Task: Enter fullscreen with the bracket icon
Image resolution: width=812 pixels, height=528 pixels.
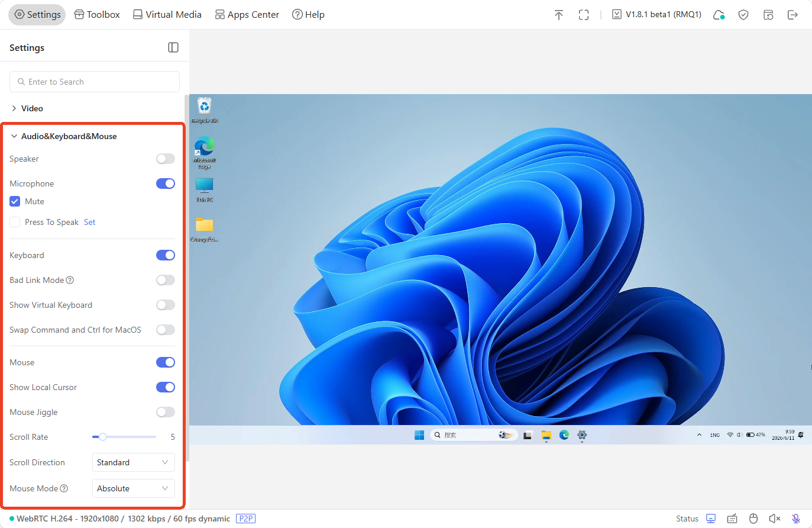Action: (584, 15)
